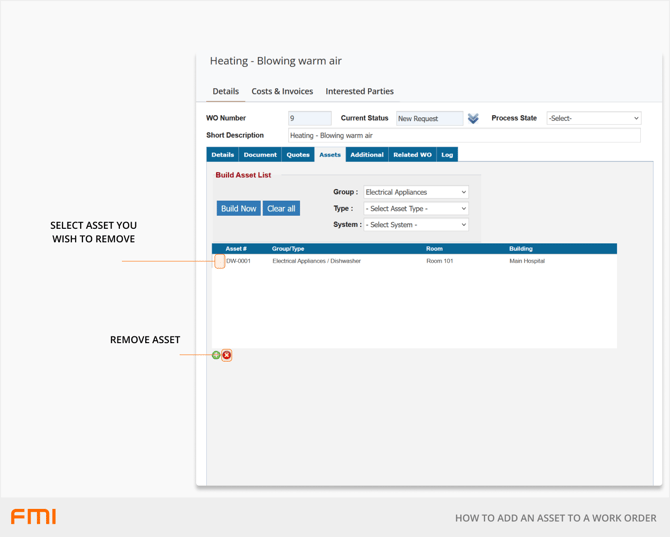
Task: Select the Log sub-tab
Action: (x=447, y=155)
